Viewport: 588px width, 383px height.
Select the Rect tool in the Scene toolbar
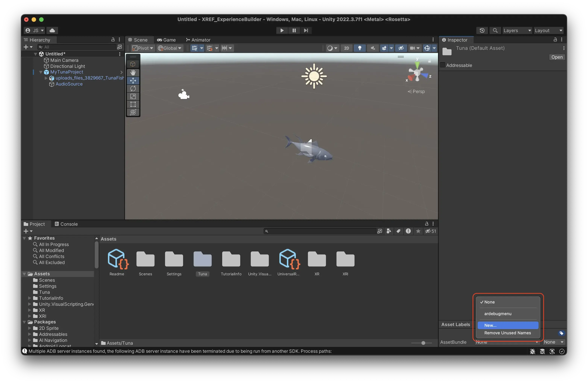[x=133, y=104]
